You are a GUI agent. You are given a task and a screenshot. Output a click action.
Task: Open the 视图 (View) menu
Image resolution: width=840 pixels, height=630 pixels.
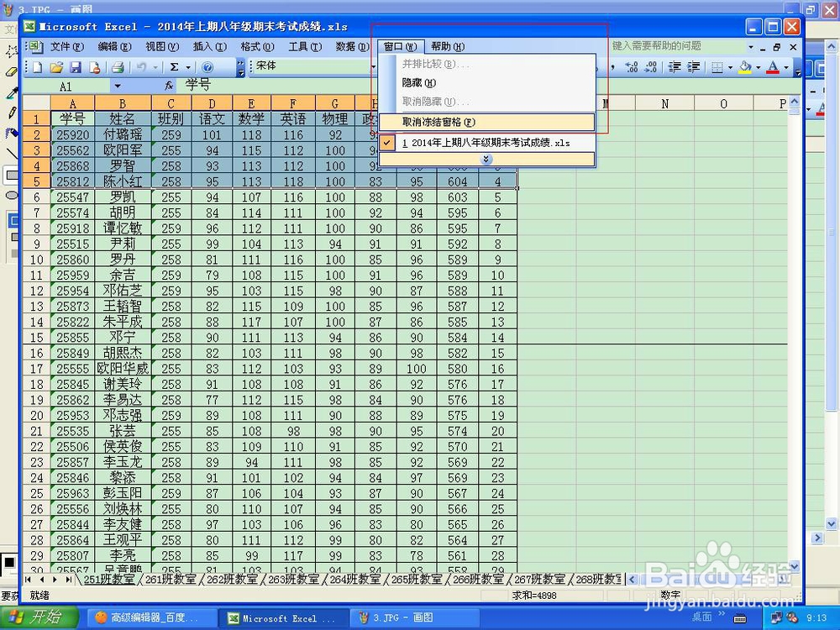pos(162,46)
